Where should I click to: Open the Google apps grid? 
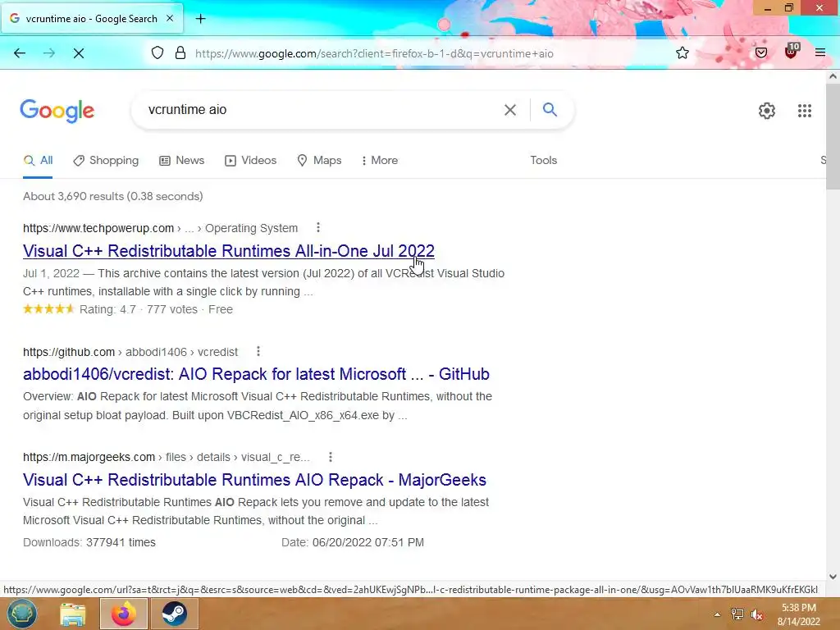tap(805, 111)
